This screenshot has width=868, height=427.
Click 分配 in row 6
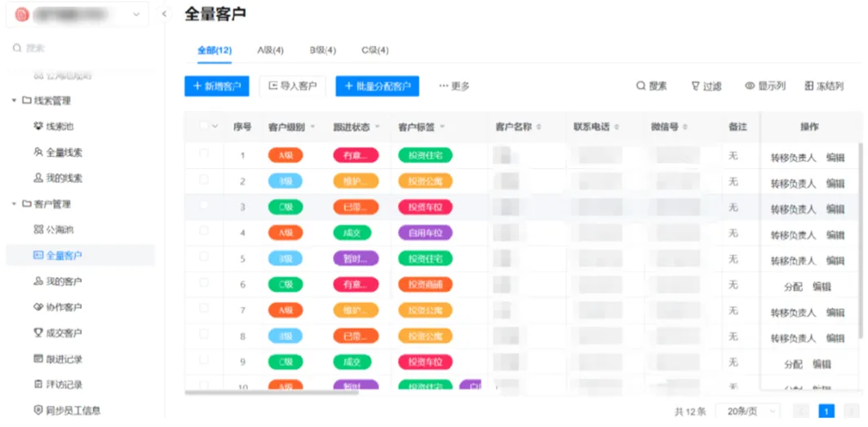pyautogui.click(x=793, y=287)
